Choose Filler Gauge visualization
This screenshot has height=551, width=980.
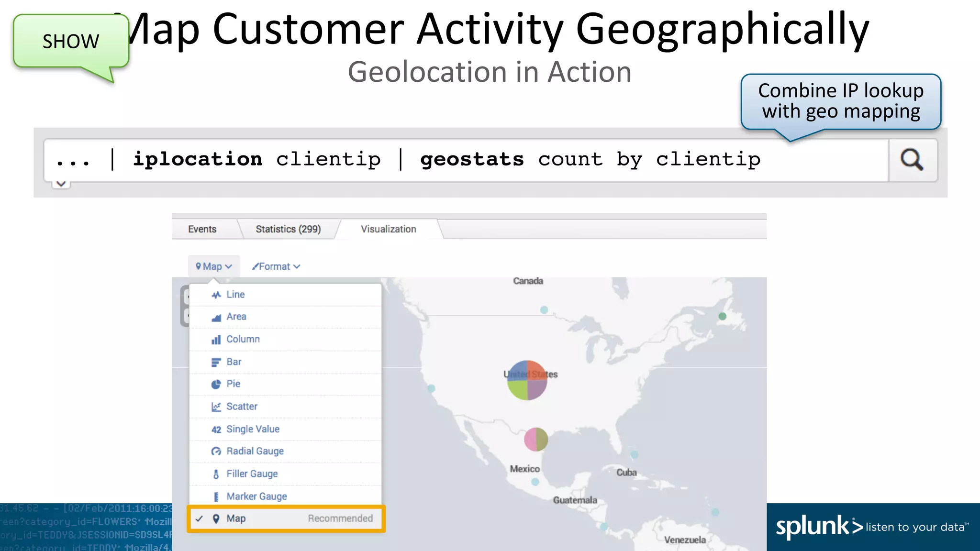(286, 474)
